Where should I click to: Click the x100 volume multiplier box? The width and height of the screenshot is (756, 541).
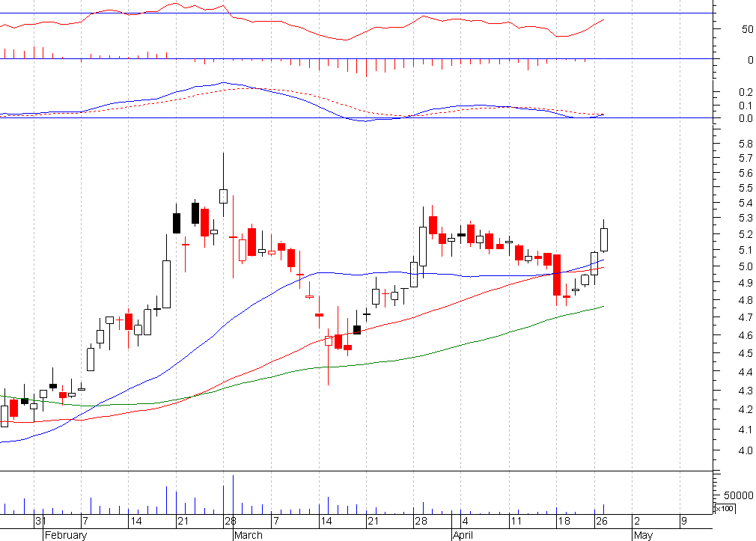click(724, 509)
